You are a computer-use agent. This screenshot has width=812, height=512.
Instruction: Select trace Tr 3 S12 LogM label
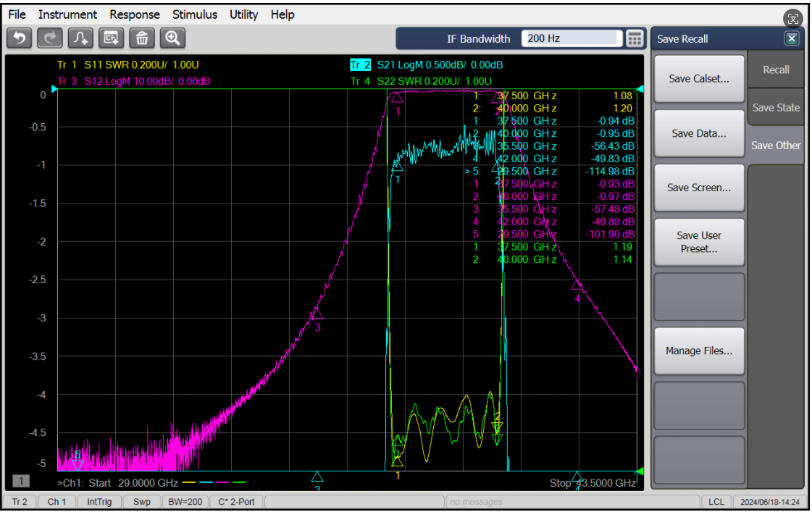tap(133, 81)
